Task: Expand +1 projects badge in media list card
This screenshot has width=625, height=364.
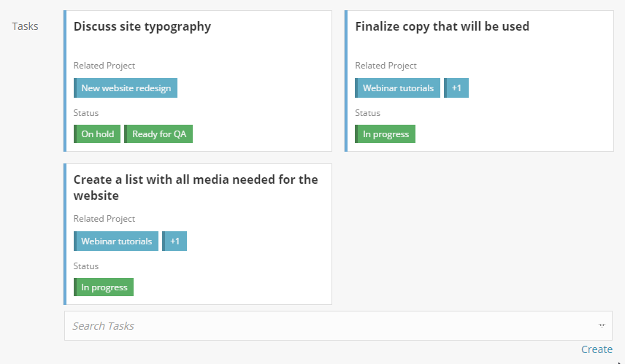Action: coord(175,241)
